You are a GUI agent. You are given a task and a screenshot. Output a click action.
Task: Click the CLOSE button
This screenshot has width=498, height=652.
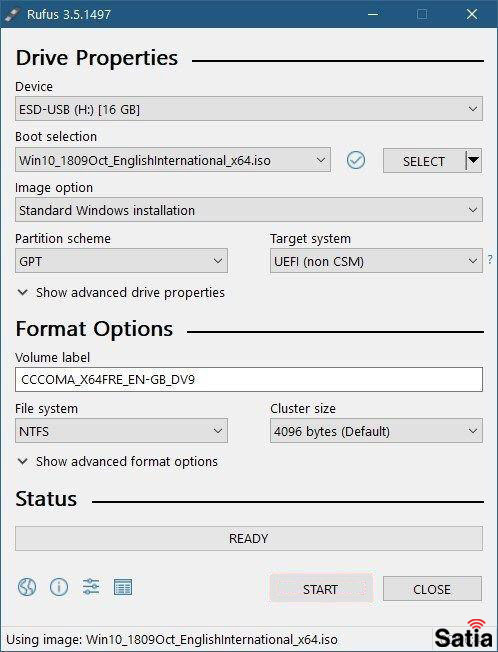(432, 588)
